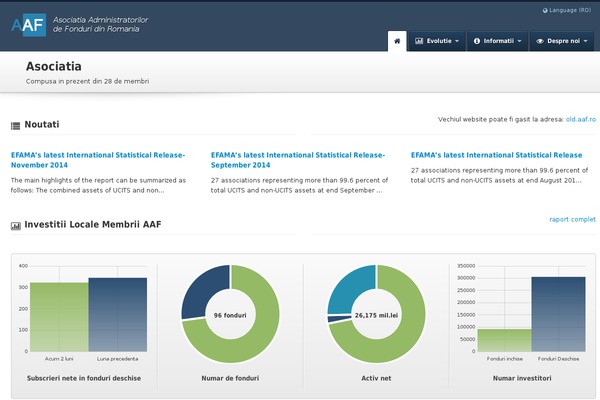Click the eye icon beside Despre noi

pos(540,41)
